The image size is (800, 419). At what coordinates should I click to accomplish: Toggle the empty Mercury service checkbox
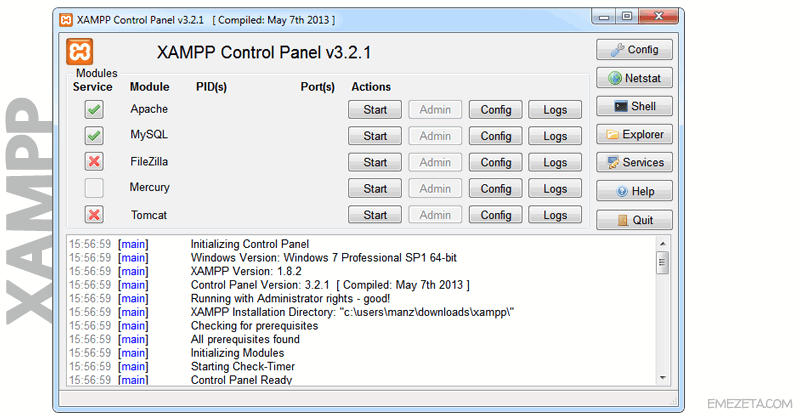(x=94, y=188)
